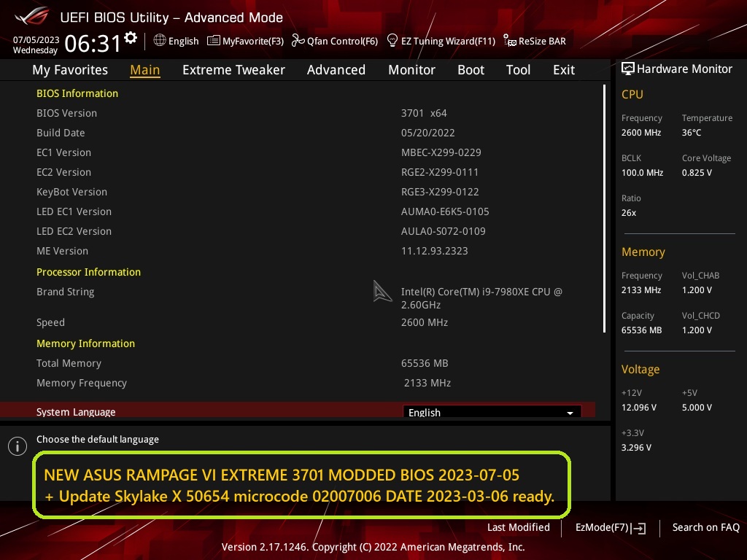Click the Last Modified button
Screen dimensions: 747x560
(x=518, y=527)
